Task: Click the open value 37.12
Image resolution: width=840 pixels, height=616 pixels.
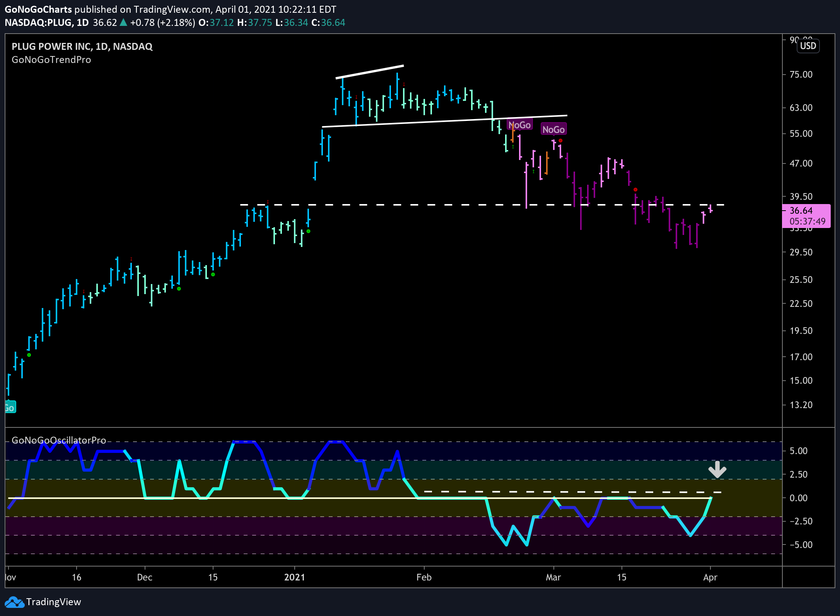Action: [222, 22]
